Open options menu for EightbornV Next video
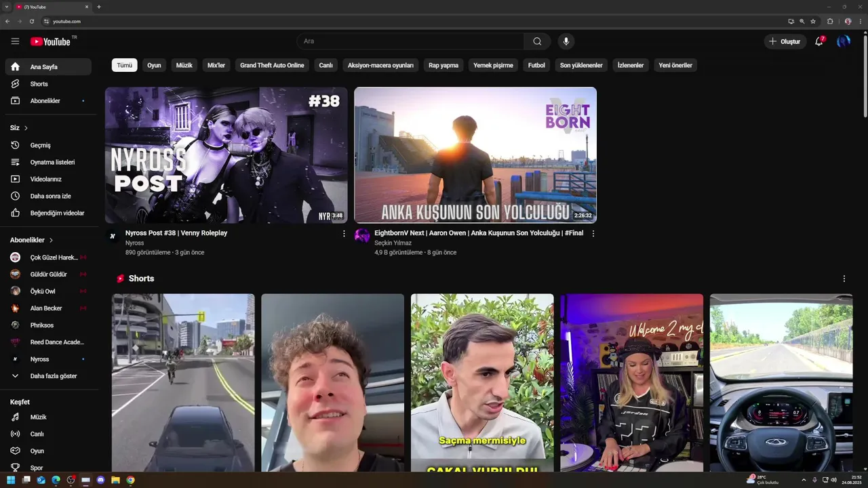 tap(593, 233)
